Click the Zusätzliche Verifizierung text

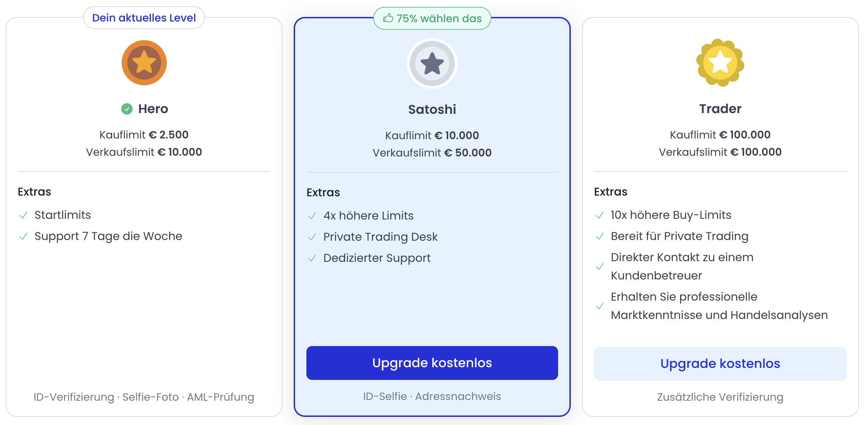(720, 397)
